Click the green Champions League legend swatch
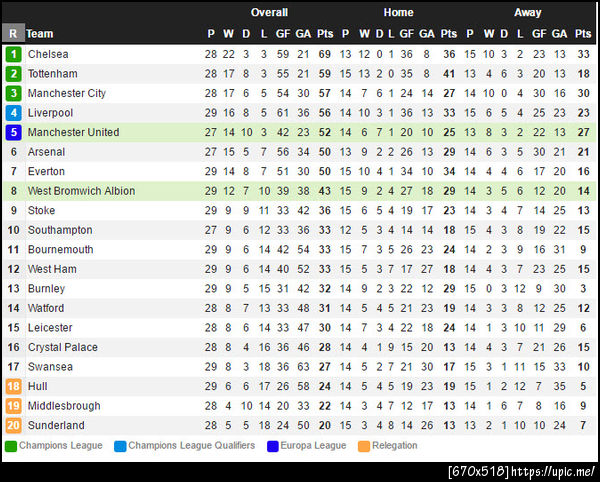This screenshot has width=600, height=482. (11, 446)
